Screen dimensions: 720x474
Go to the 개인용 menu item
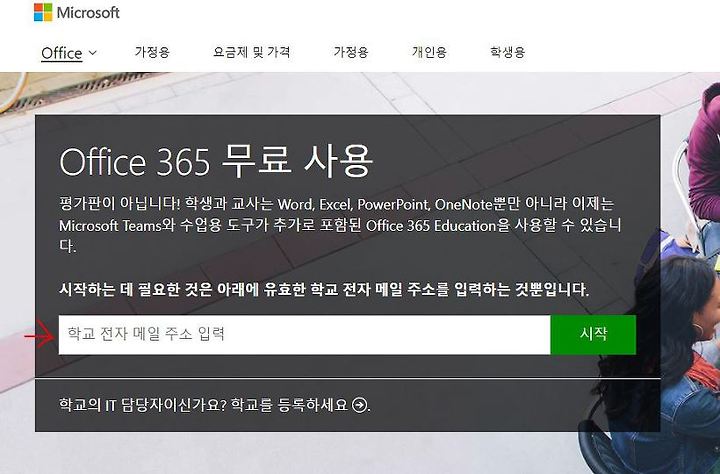(429, 52)
